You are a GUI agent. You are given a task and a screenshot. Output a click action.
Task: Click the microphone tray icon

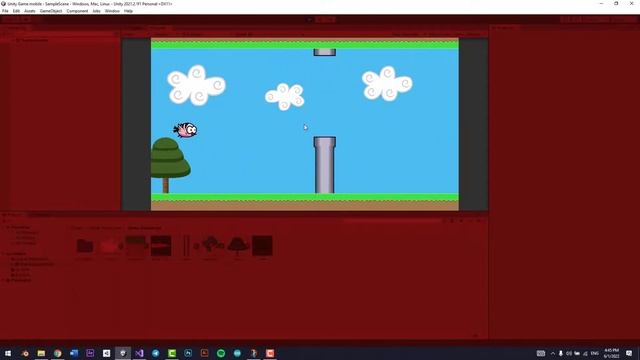click(x=561, y=353)
